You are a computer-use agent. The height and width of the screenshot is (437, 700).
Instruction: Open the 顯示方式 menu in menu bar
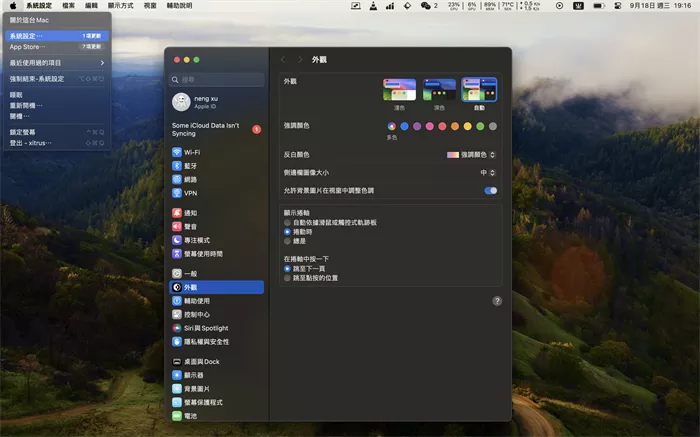coord(119,6)
